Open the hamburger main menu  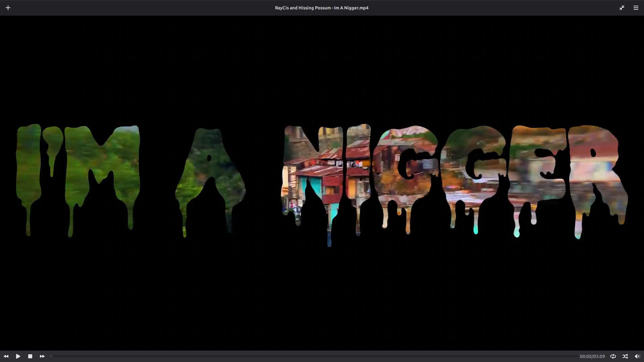coord(636,8)
